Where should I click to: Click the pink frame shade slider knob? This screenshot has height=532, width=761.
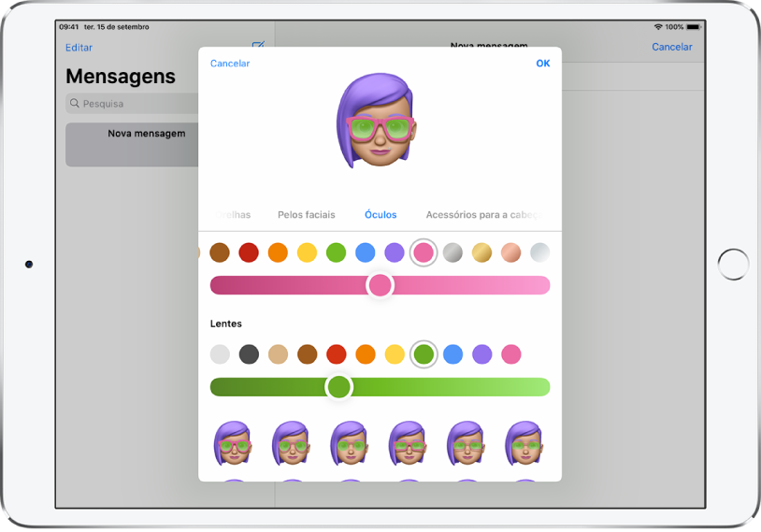(380, 285)
